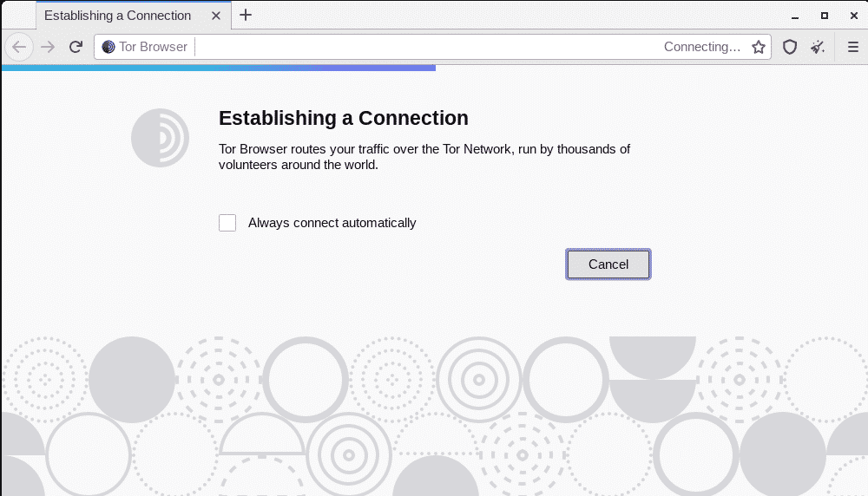Go forward using the forward arrow

pos(48,47)
